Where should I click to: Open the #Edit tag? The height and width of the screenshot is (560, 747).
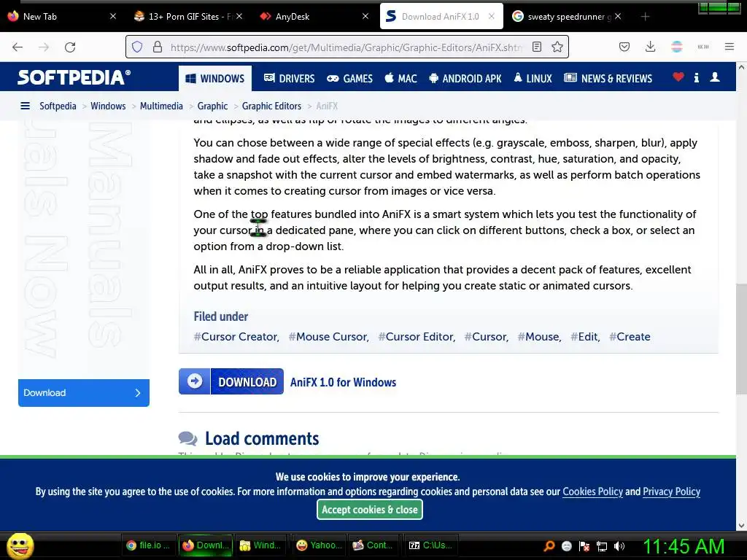(585, 337)
